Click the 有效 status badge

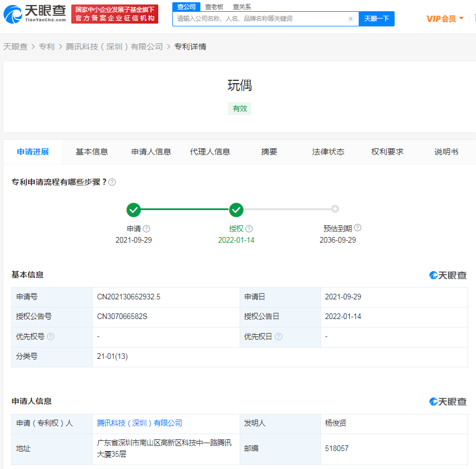(x=240, y=109)
